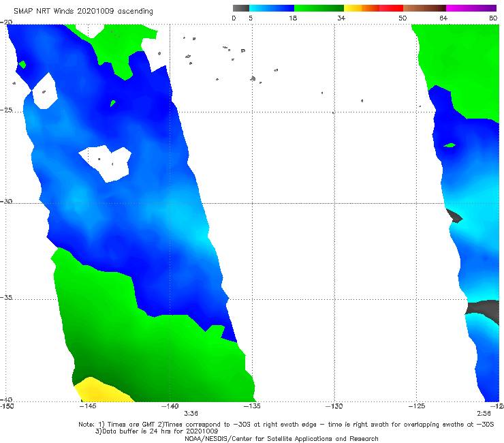Click the latitude label '-30'

tap(6, 201)
